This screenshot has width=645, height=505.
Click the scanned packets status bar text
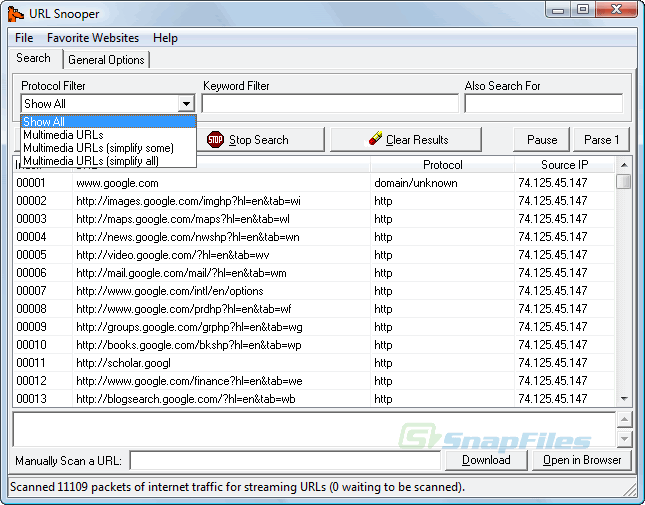(237, 487)
